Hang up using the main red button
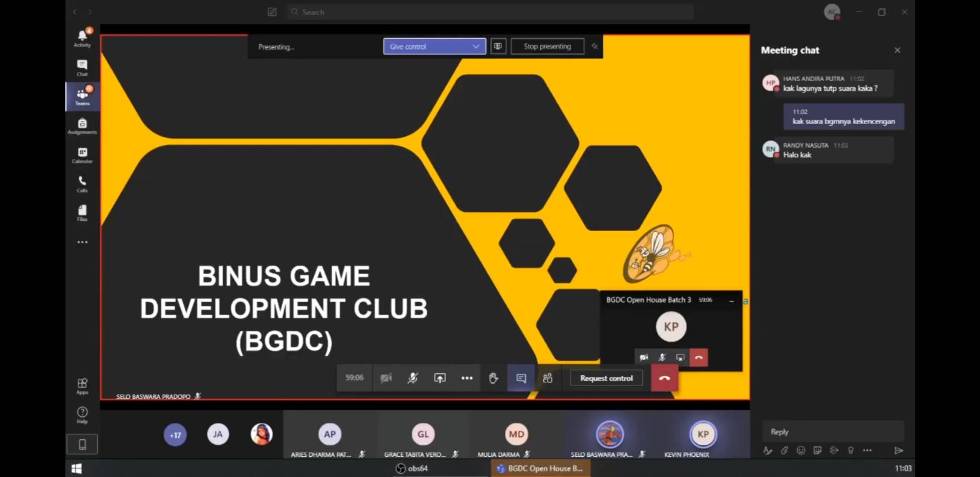Image resolution: width=980 pixels, height=477 pixels. (x=665, y=378)
